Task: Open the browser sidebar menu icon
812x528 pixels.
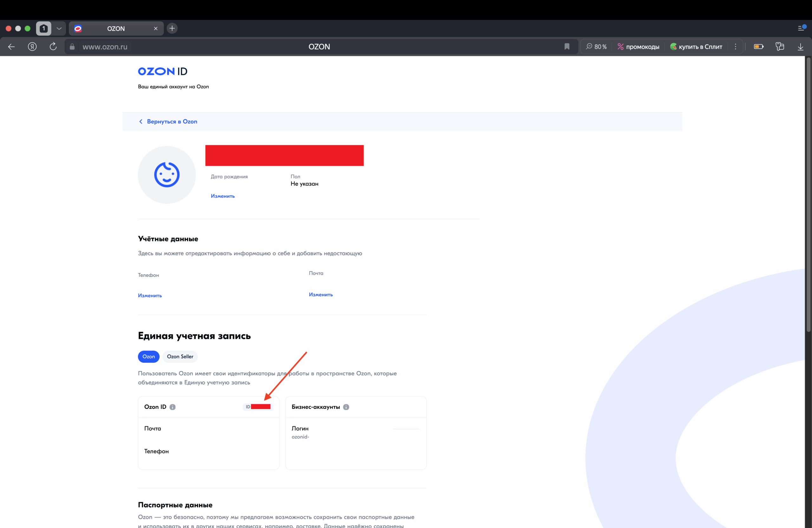Action: (x=802, y=28)
